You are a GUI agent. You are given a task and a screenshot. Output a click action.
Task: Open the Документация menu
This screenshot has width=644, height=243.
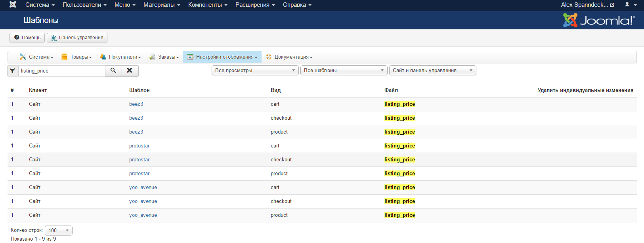click(x=289, y=57)
